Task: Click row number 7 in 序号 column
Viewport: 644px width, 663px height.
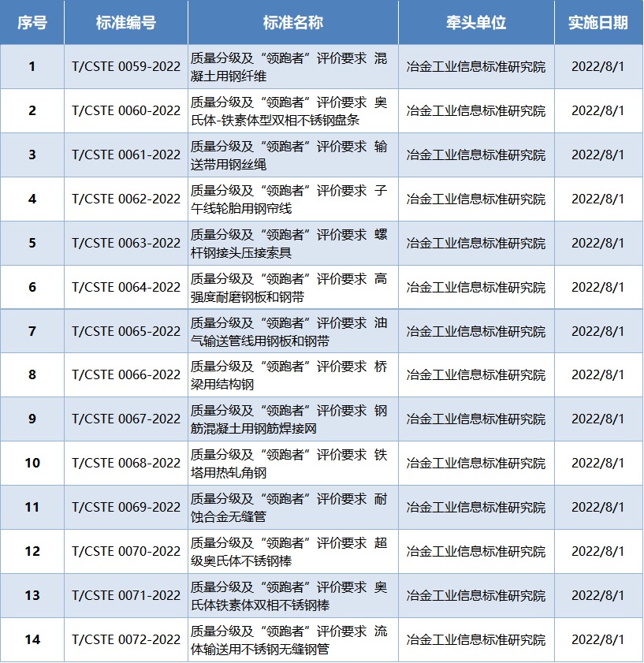Action: (x=32, y=332)
